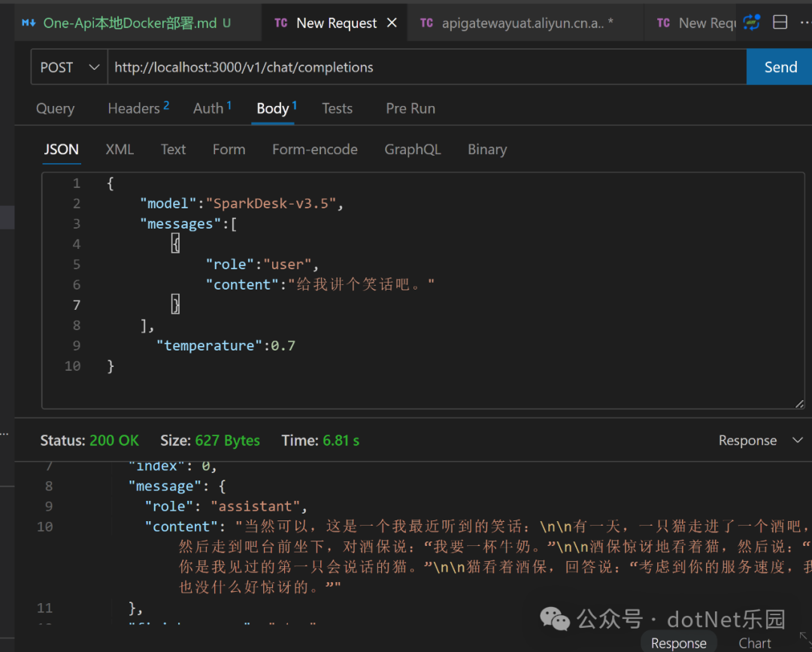Open the Headers tab

click(x=138, y=108)
